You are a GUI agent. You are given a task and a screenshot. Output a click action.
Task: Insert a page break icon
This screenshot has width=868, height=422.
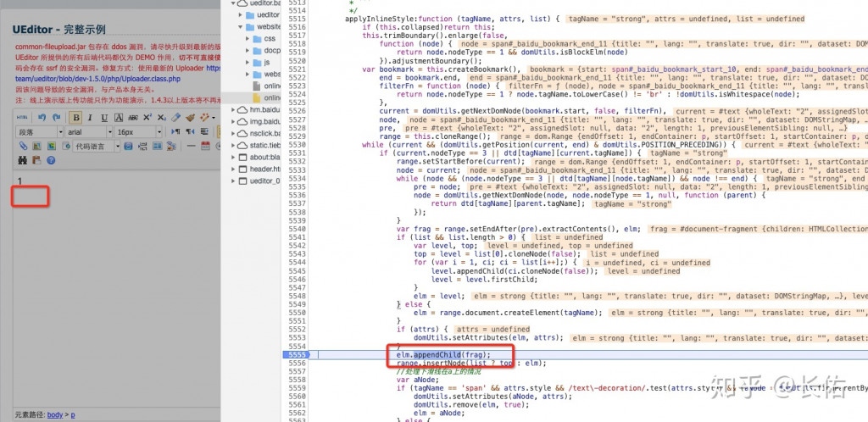142,146
